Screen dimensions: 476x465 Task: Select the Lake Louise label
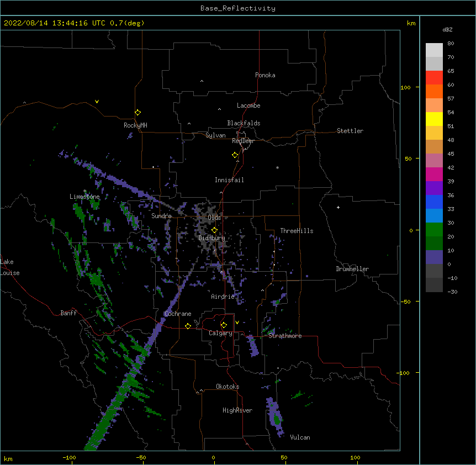(x=10, y=267)
